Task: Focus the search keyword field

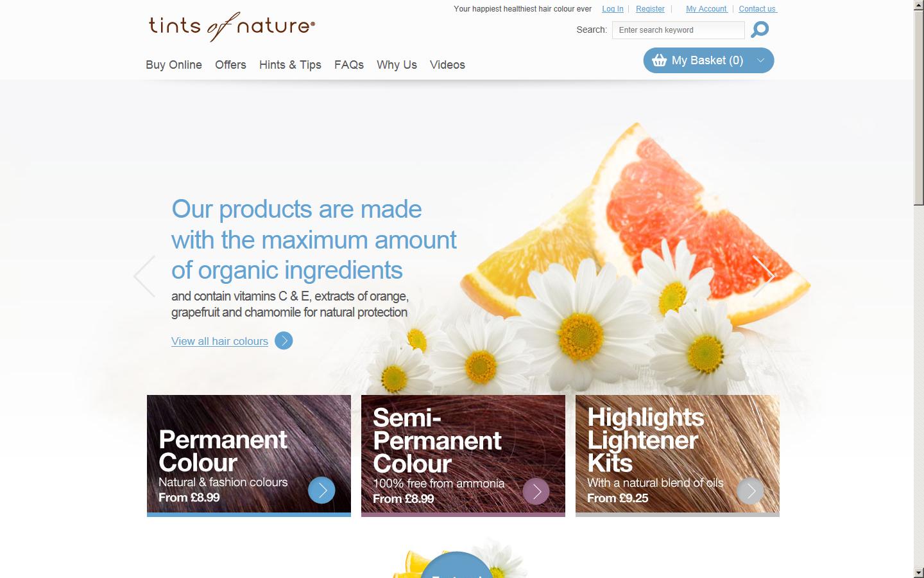Action: (x=678, y=30)
